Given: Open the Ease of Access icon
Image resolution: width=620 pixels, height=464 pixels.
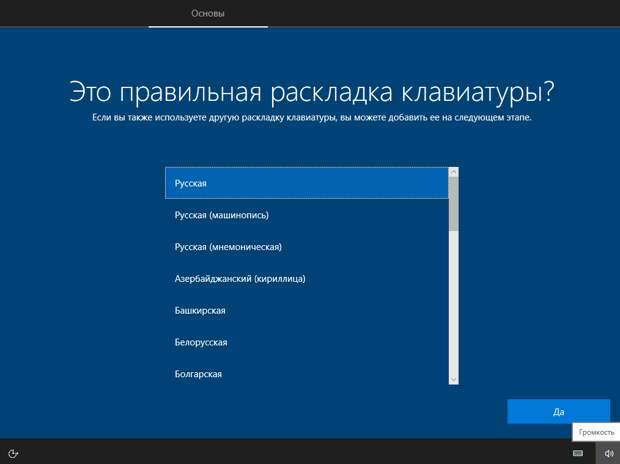Looking at the screenshot, I should click(13, 453).
